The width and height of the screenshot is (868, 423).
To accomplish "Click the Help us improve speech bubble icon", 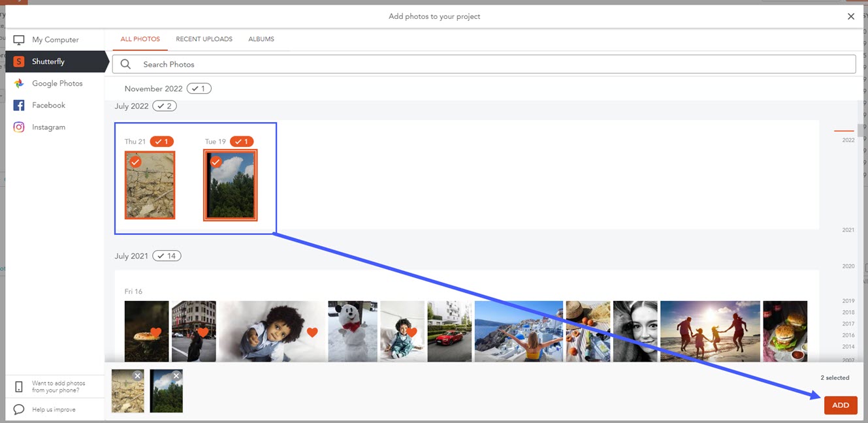I will tap(19, 409).
